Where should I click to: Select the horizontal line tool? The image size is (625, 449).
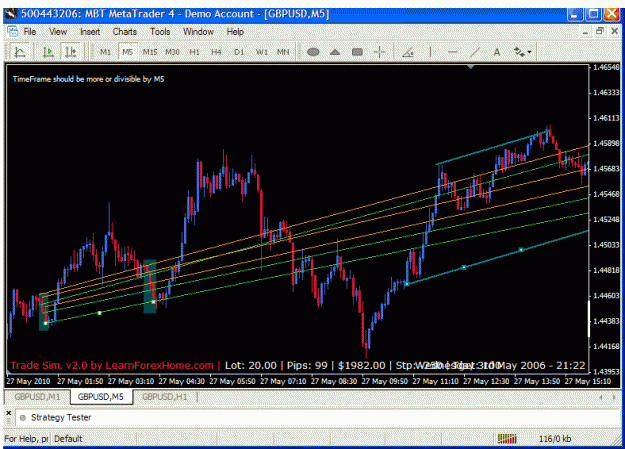pos(452,52)
